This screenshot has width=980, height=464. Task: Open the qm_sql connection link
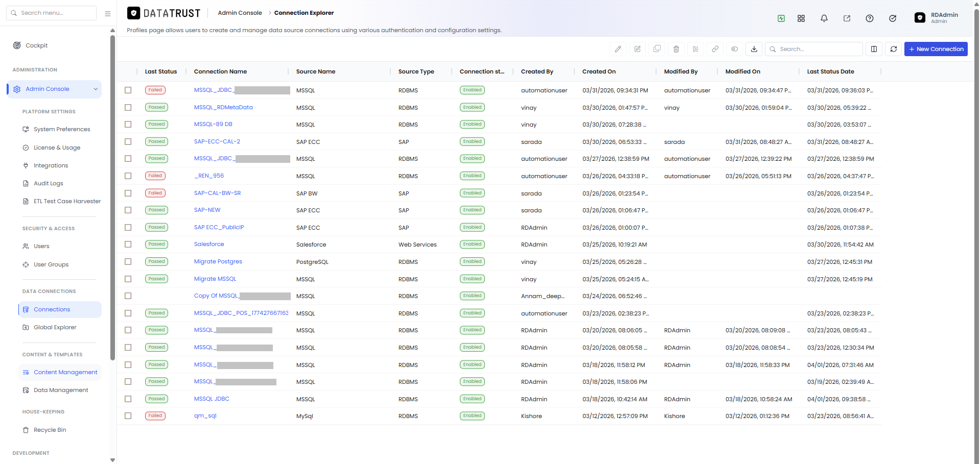pyautogui.click(x=205, y=416)
